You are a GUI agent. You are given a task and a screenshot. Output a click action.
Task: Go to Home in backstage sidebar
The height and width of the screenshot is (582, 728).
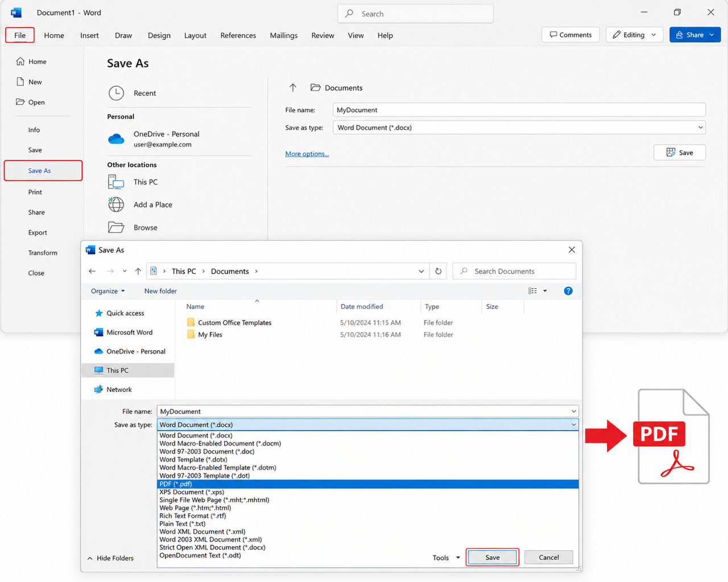(x=32, y=61)
